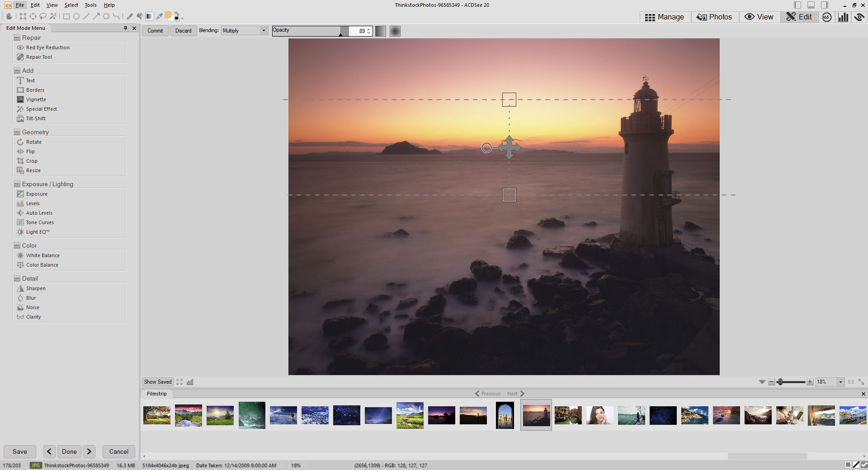The width and height of the screenshot is (868, 470).
Task: Click the radial gradient icon
Action: (x=395, y=31)
